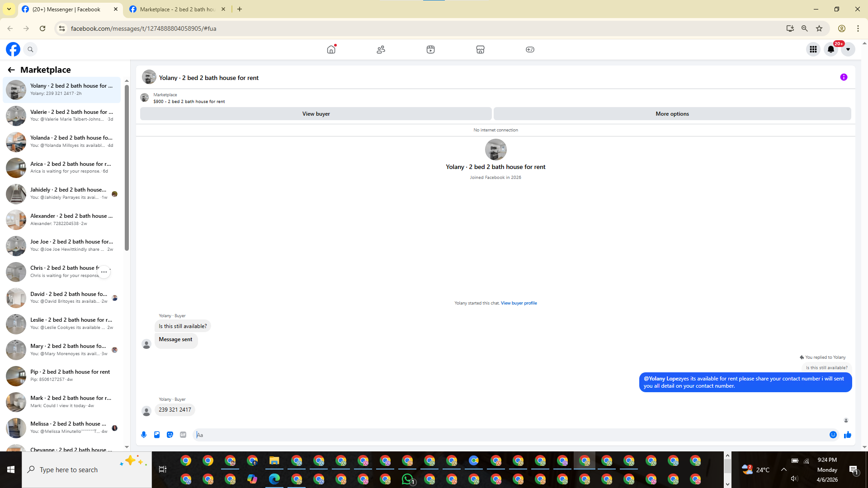Open the Facebook search icon

30,49
